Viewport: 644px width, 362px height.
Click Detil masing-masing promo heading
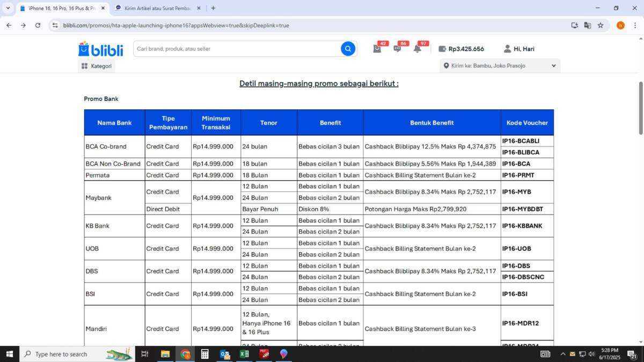click(319, 84)
